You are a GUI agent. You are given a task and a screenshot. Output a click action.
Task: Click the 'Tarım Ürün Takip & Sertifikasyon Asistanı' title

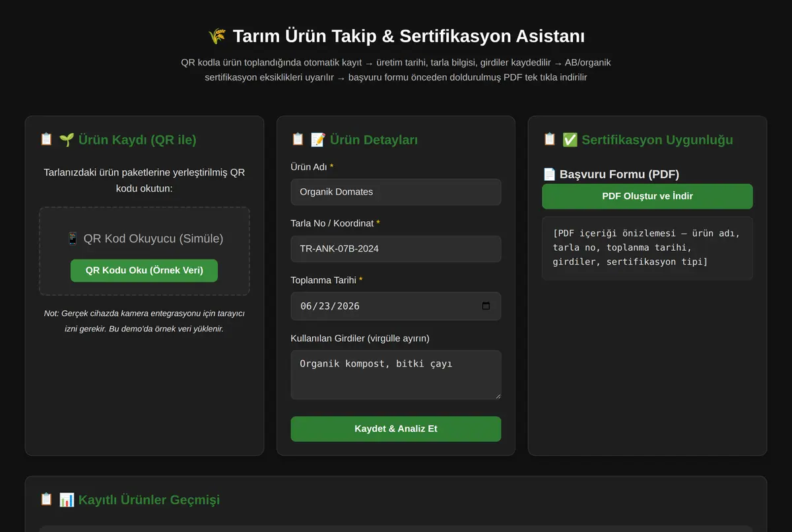tap(409, 36)
